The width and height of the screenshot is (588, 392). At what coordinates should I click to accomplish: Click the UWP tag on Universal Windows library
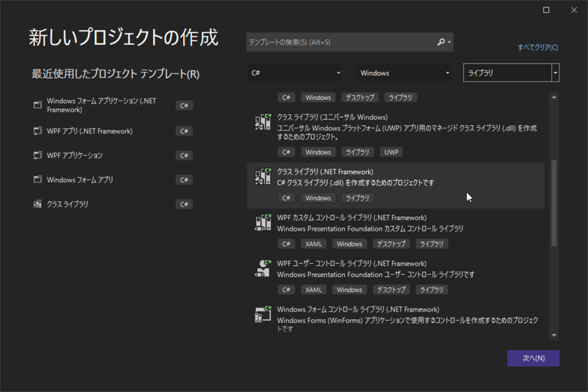391,152
